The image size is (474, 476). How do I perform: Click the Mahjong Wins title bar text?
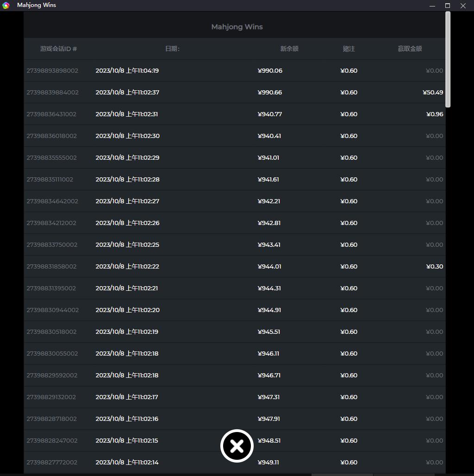[37, 5]
